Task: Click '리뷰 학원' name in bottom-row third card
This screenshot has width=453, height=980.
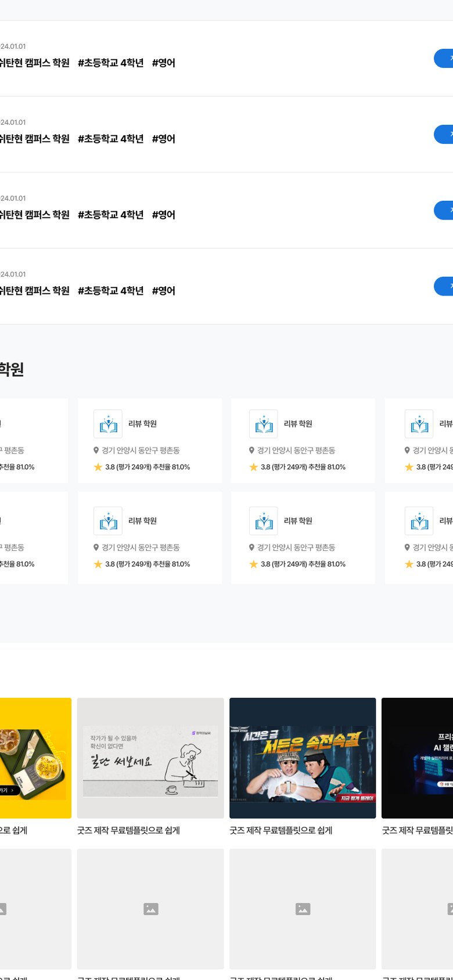Action: 299,521
